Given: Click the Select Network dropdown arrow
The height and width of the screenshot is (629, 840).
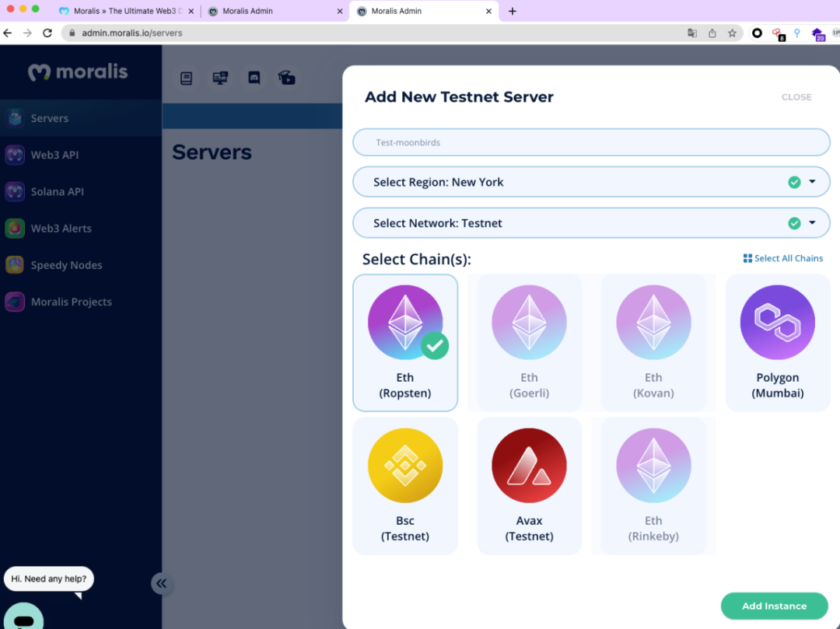Looking at the screenshot, I should 812,222.
